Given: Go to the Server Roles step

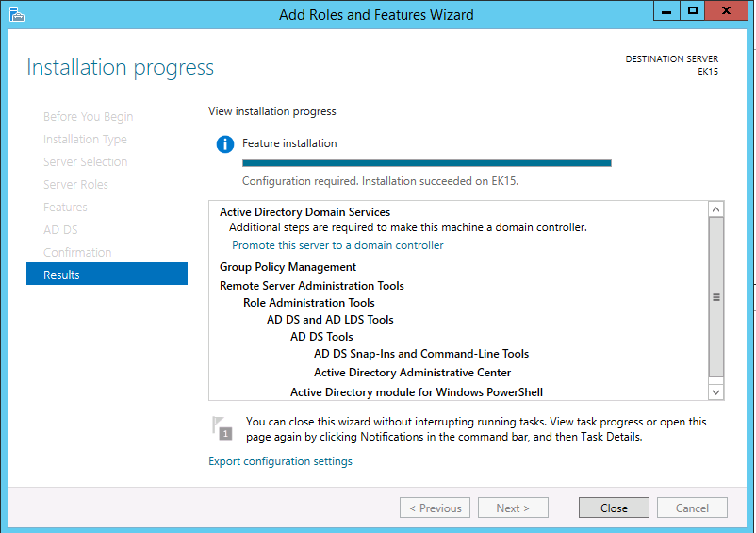Looking at the screenshot, I should click(x=75, y=185).
